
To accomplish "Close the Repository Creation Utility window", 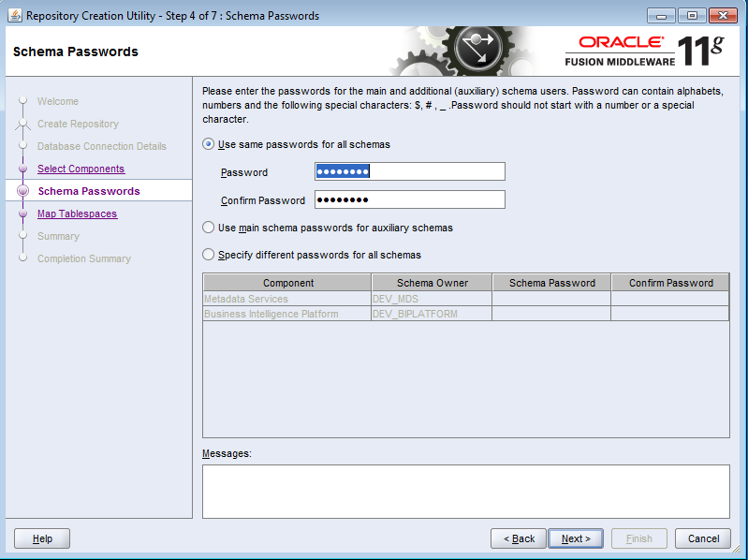I will [724, 16].
